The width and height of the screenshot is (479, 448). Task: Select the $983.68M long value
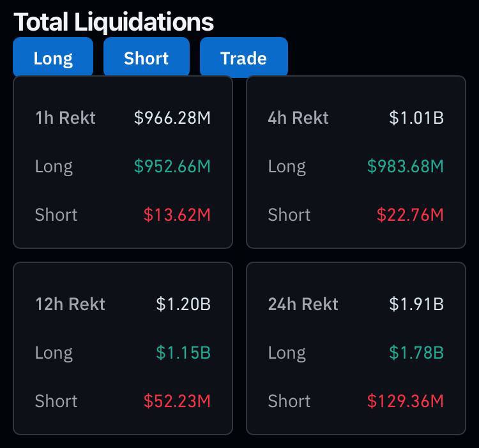click(406, 167)
